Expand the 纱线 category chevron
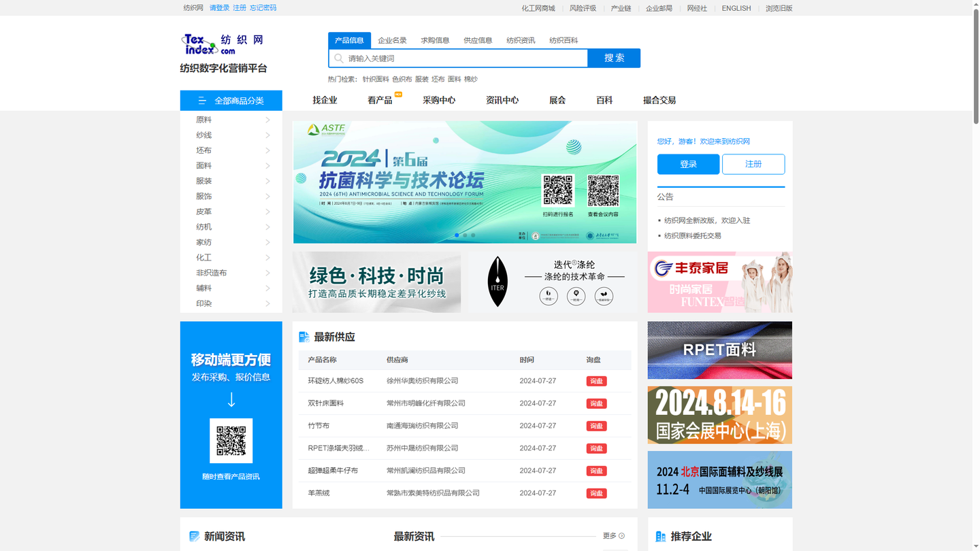This screenshot has height=551, width=980. click(267, 135)
